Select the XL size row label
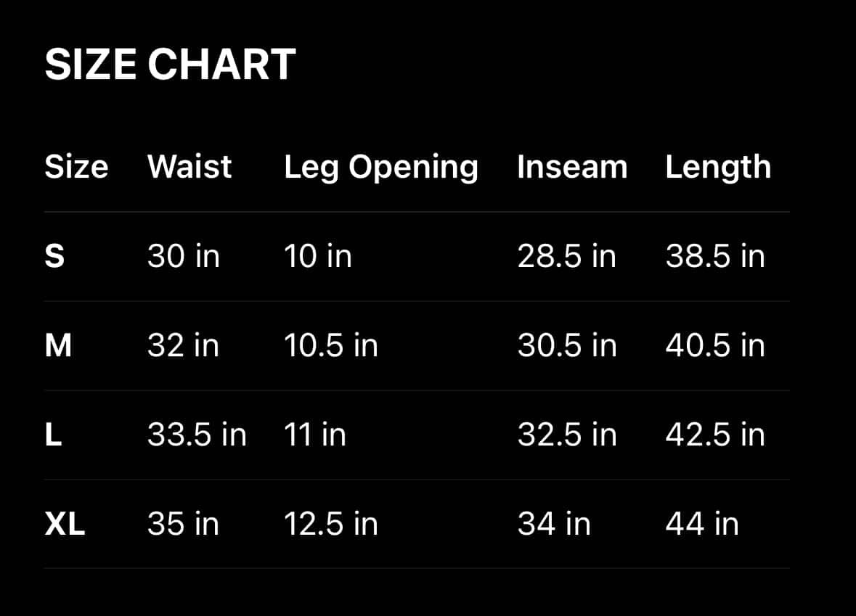 tap(65, 525)
